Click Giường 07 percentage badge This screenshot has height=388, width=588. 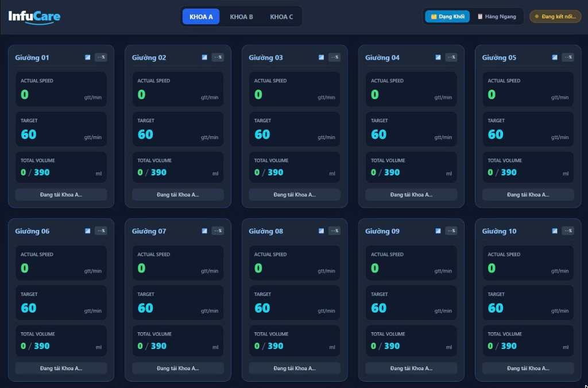(218, 231)
